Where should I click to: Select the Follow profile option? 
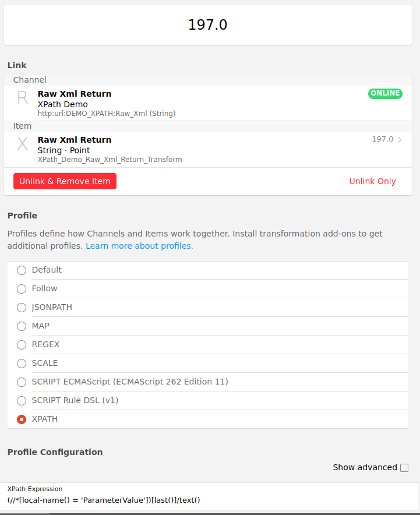pos(22,289)
